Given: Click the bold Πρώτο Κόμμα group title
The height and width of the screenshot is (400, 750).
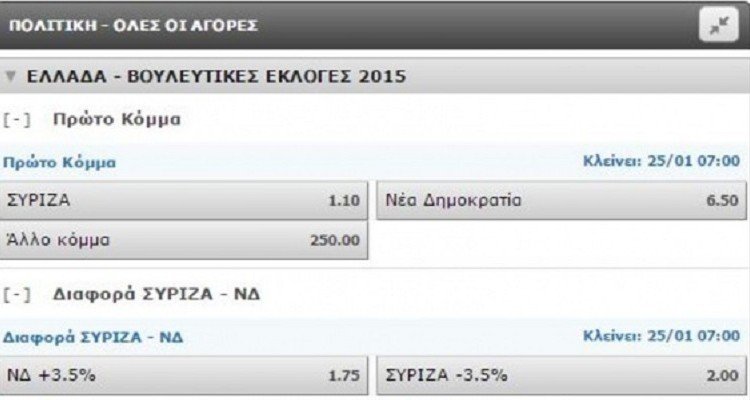Looking at the screenshot, I should (x=117, y=119).
